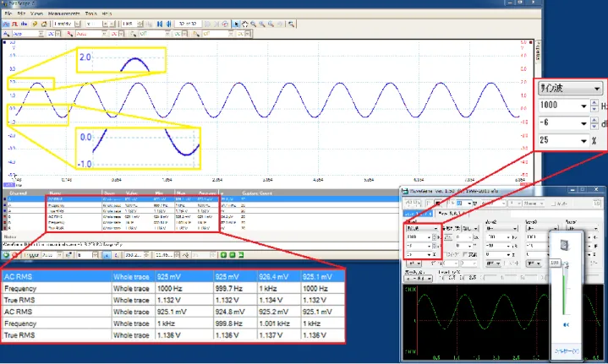Open Wave2 waveform type dropdown in WaveGene
The image size is (608, 364).
tap(501, 229)
